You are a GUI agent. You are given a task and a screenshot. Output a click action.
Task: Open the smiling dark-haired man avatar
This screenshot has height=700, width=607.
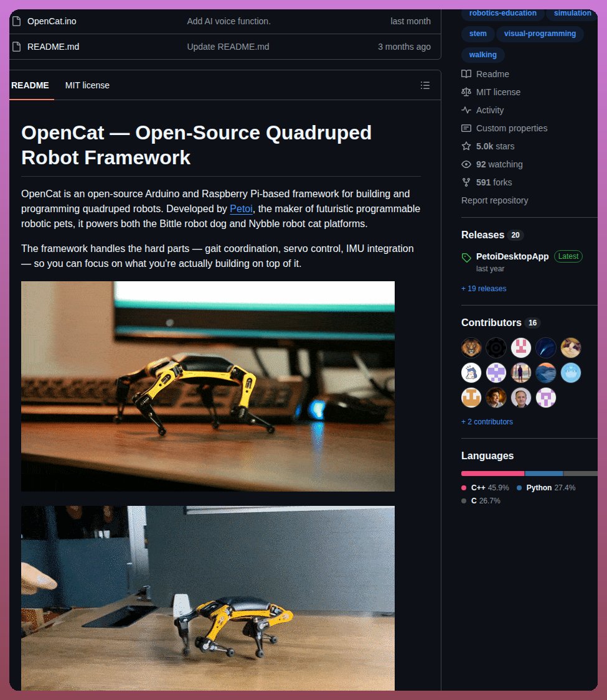point(496,398)
